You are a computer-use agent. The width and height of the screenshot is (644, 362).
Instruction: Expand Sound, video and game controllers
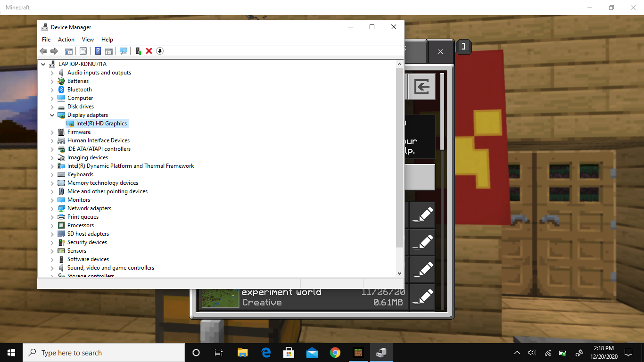tap(52, 268)
